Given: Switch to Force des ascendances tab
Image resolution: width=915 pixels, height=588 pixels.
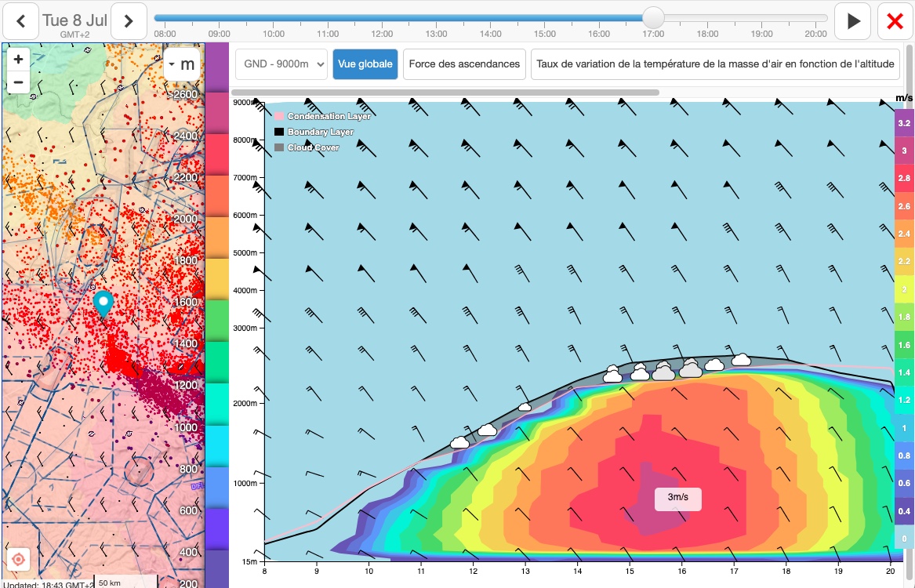Looking at the screenshot, I should pos(465,64).
